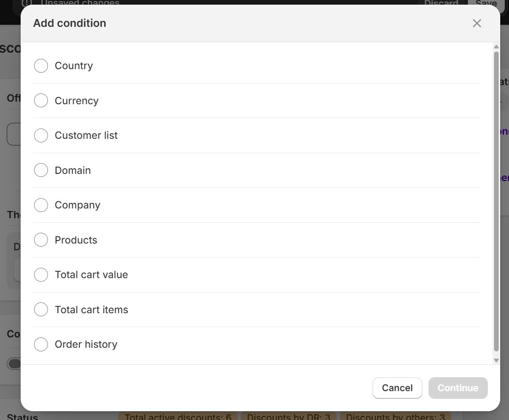The height and width of the screenshot is (420, 509).
Task: Click the Total cart value label
Action: point(91,275)
